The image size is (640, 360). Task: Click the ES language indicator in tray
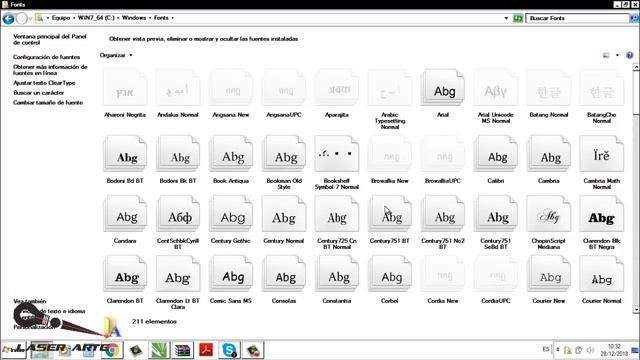click(546, 349)
